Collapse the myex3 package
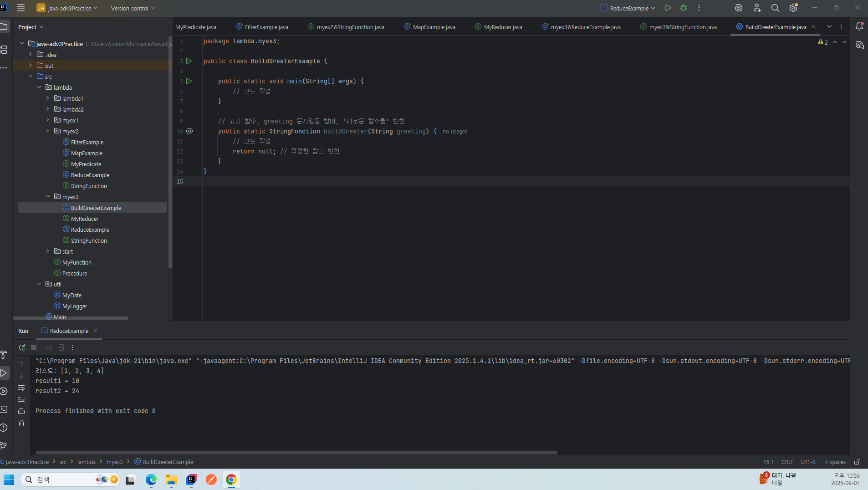This screenshot has height=490, width=868. pyautogui.click(x=48, y=197)
